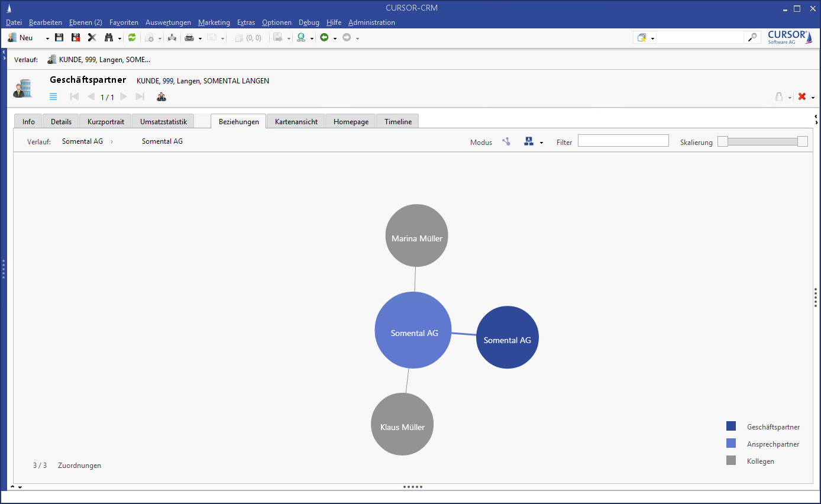
Task: Open the Auswertungen menu
Action: 168,22
